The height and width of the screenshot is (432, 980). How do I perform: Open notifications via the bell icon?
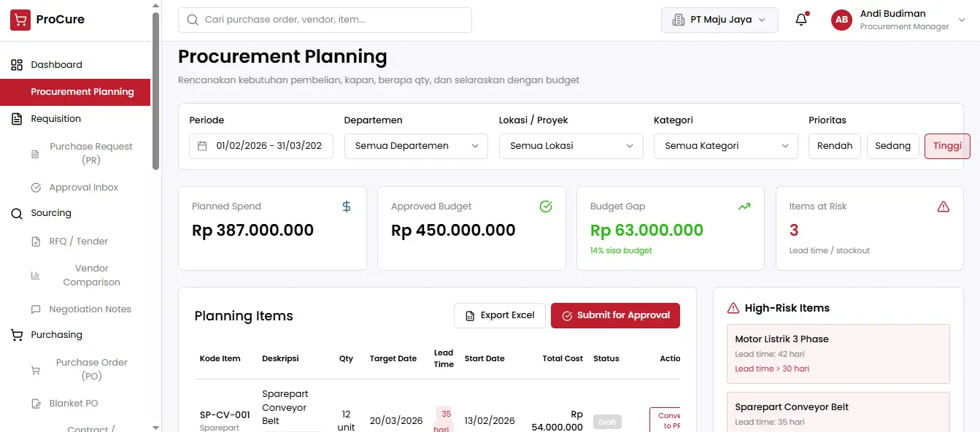[x=800, y=20]
